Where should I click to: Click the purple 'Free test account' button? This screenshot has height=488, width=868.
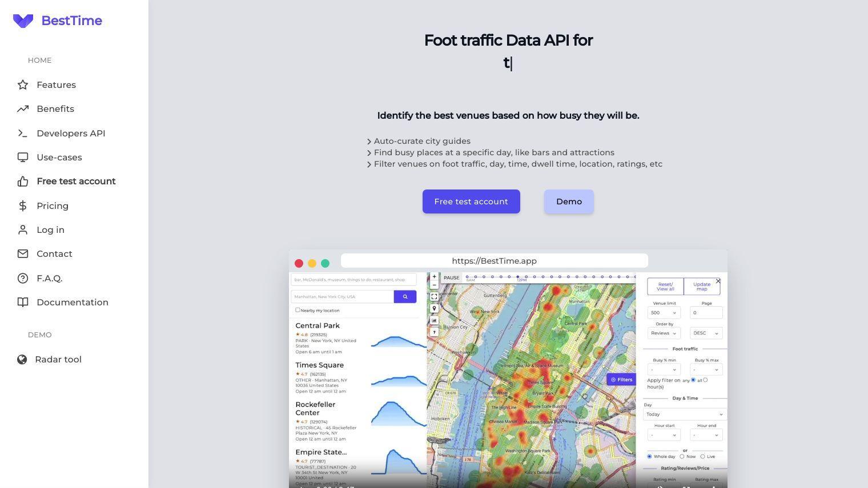click(471, 201)
